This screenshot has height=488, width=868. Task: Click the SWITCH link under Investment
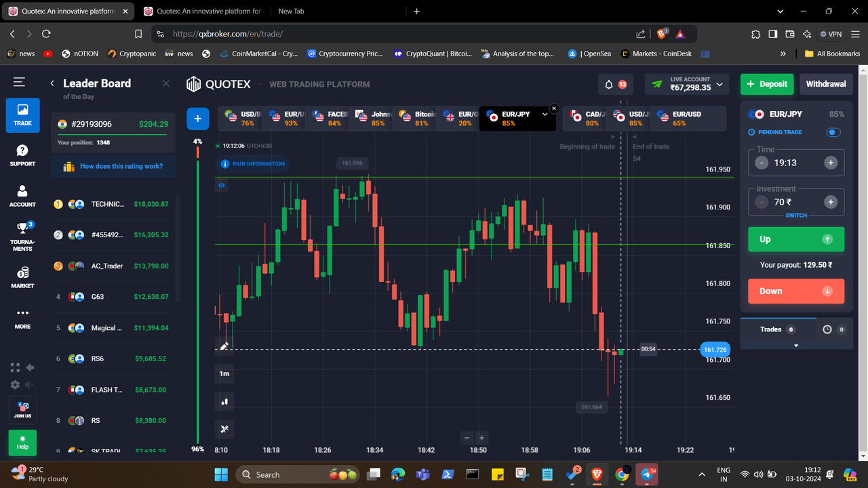(x=796, y=216)
